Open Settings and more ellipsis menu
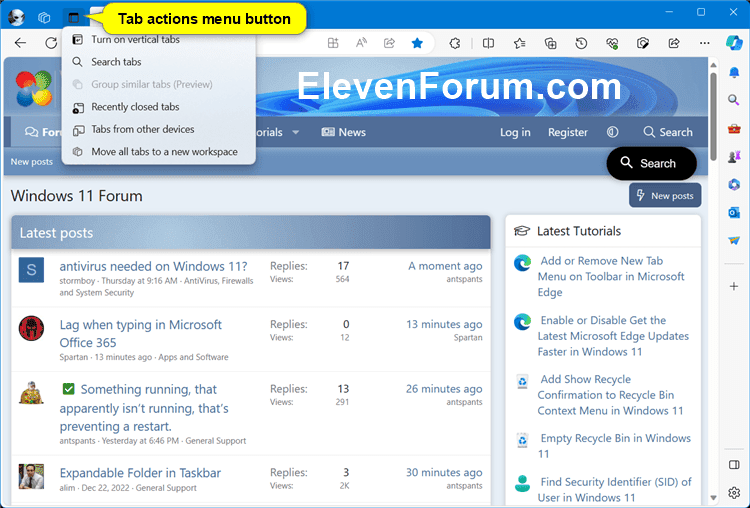Viewport: 750px width, 508px height. tap(705, 43)
